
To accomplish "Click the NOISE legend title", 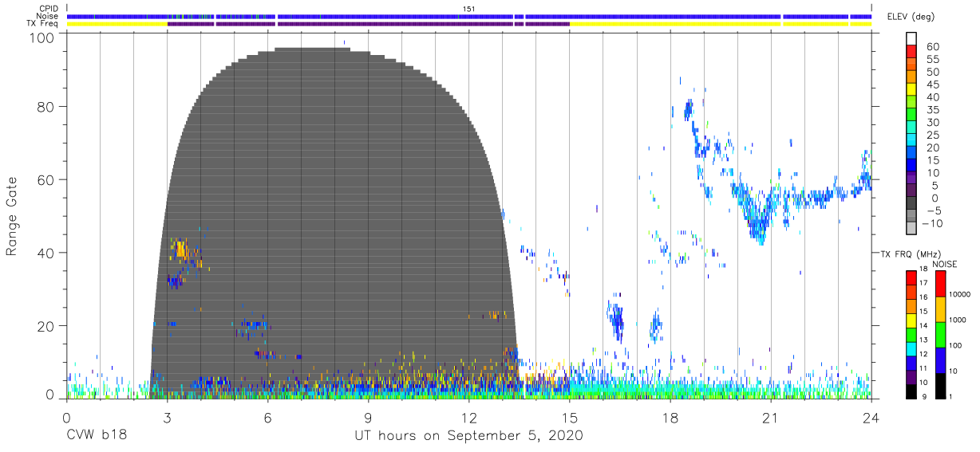I will (x=945, y=264).
